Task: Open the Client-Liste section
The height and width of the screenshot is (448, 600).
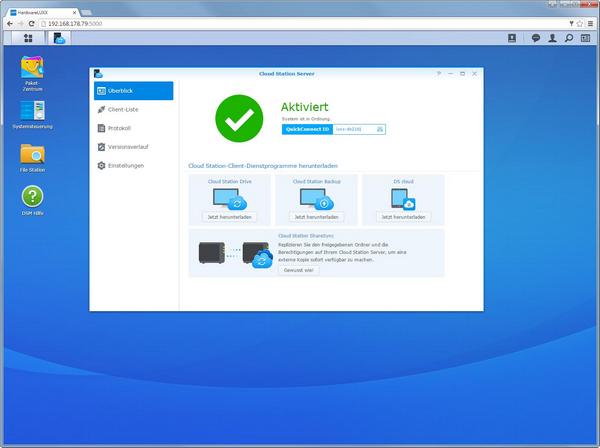Action: 134,109
